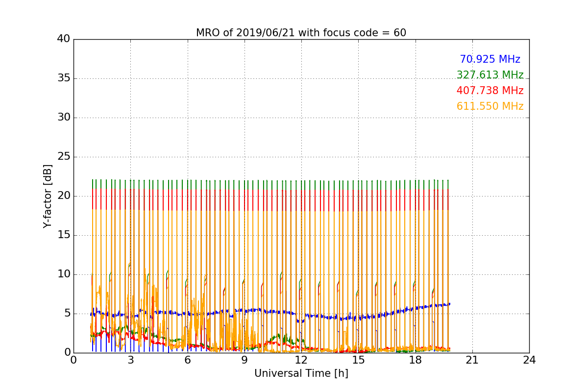Screen dimensions: 588x392
Task: Click the y-axis tick label 20
Action: point(64,196)
